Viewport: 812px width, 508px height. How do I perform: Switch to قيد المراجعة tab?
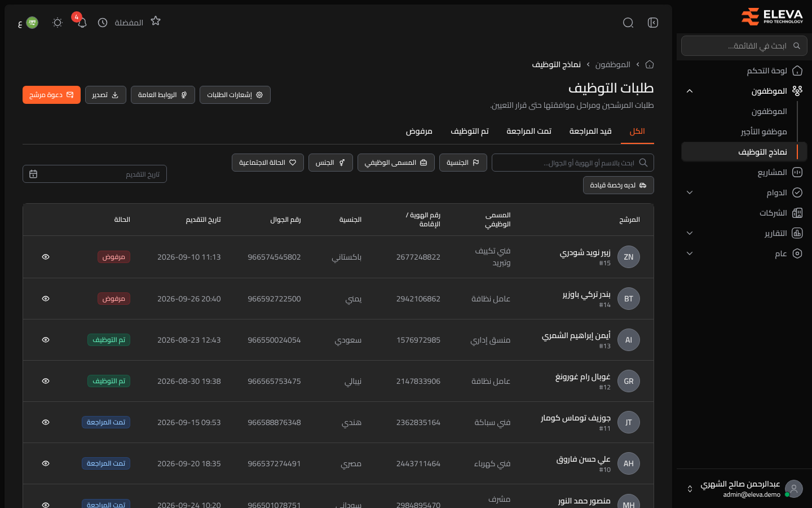[x=590, y=131]
